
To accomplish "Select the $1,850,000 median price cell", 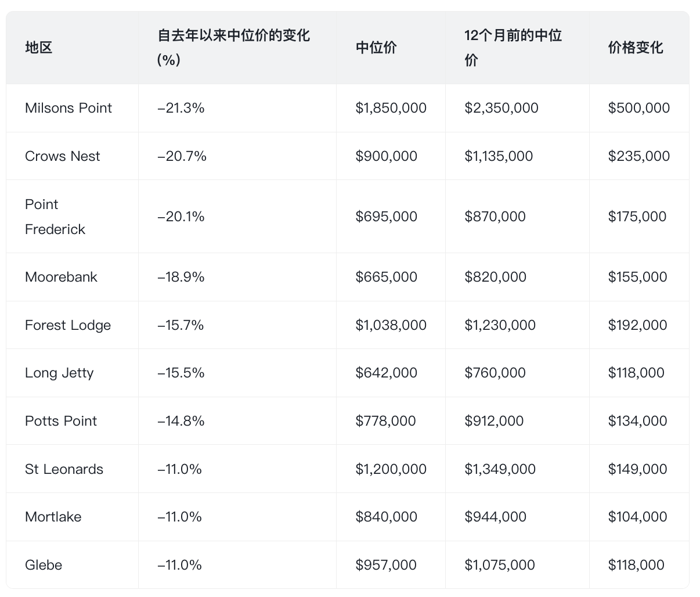I will pos(391,108).
